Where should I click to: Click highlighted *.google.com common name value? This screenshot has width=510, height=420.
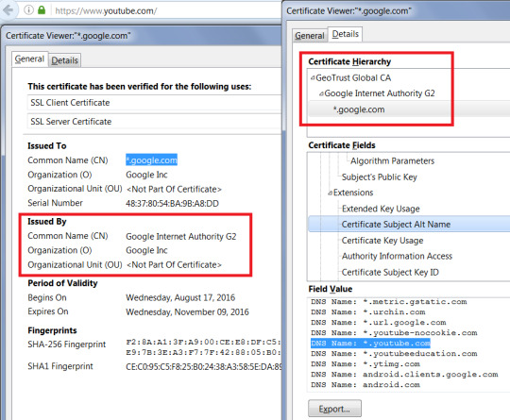coord(151,160)
